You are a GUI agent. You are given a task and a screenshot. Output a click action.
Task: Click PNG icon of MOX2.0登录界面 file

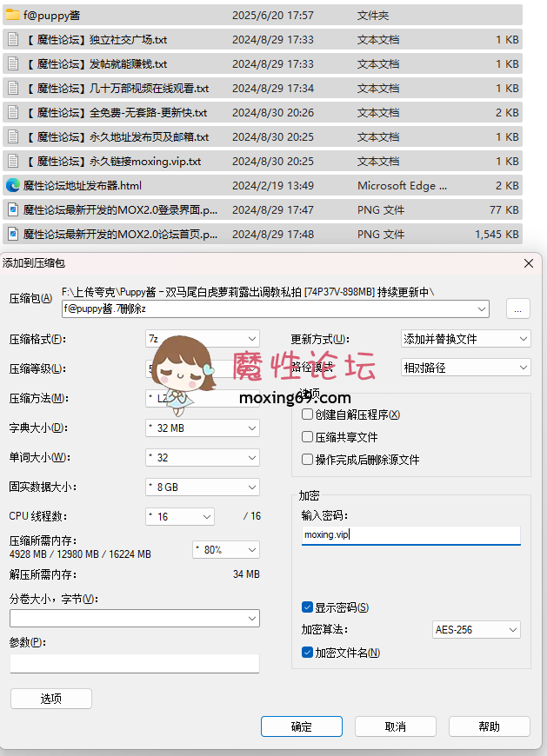click(x=13, y=209)
